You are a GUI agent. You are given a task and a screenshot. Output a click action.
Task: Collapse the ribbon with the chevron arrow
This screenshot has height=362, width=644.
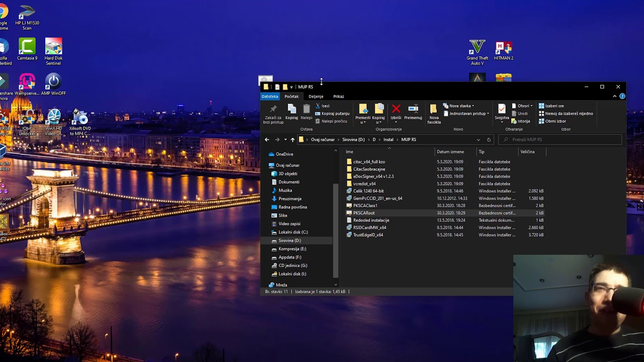pyautogui.click(x=614, y=97)
